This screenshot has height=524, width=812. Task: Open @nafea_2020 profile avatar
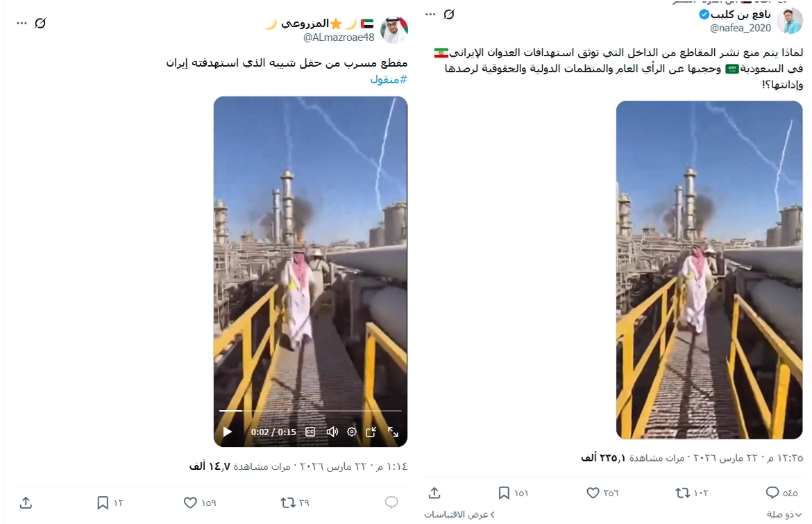point(790,21)
